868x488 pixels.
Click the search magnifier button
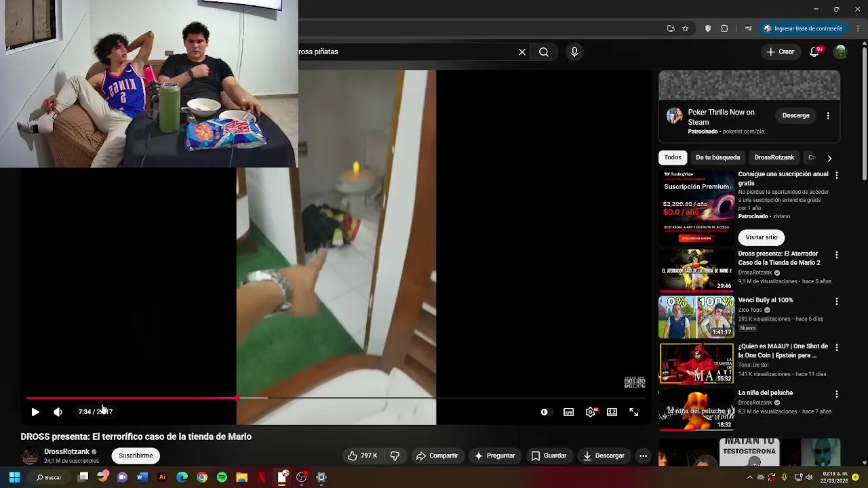[x=544, y=52]
